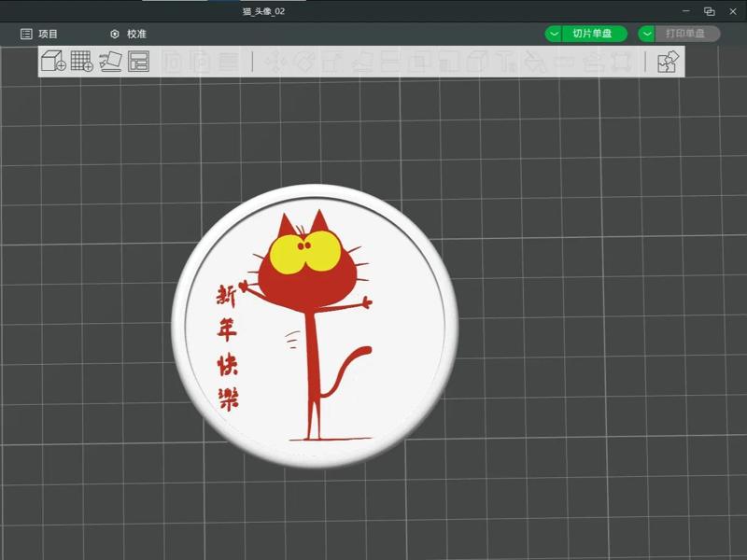The width and height of the screenshot is (747, 560).
Task: Expand the 切片单盘 dropdown arrow
Action: (x=554, y=34)
